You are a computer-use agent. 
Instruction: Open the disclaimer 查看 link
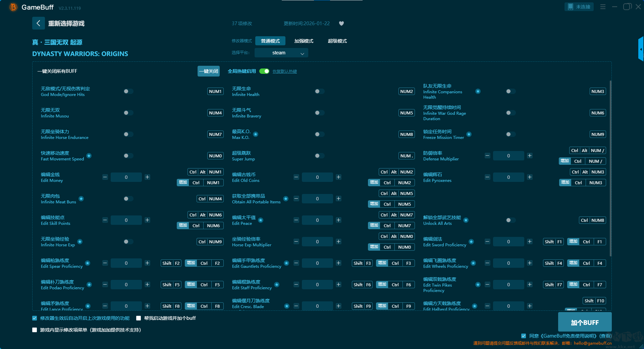[605, 336]
